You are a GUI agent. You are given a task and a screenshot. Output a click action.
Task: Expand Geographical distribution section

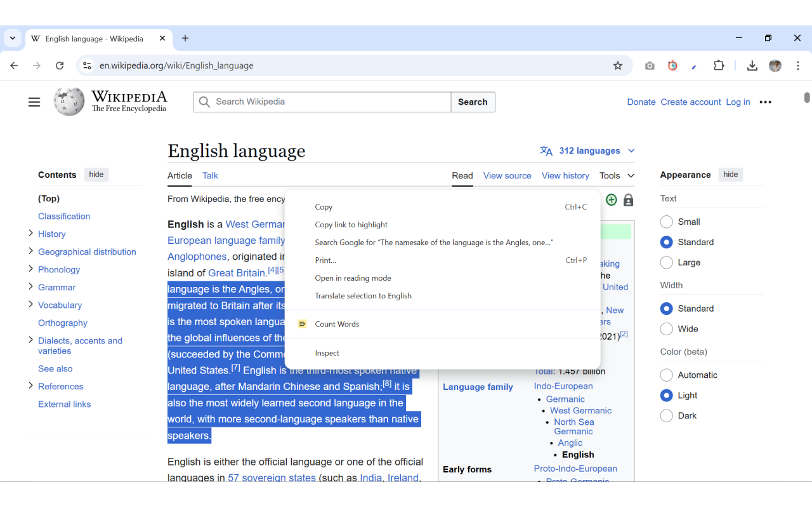tap(30, 251)
